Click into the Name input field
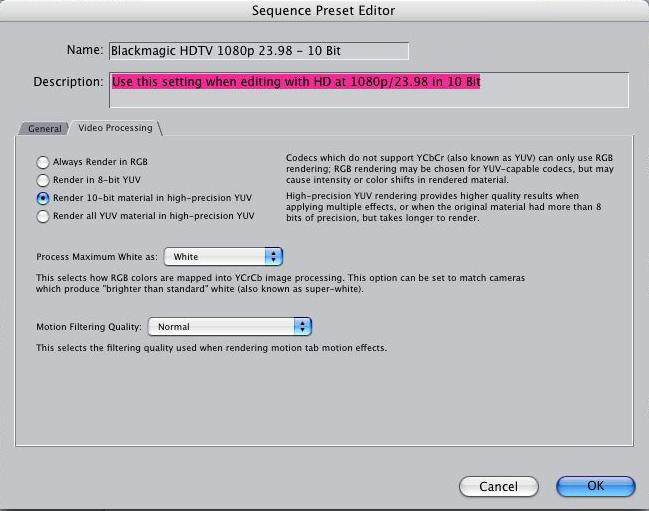The image size is (649, 511). point(259,51)
